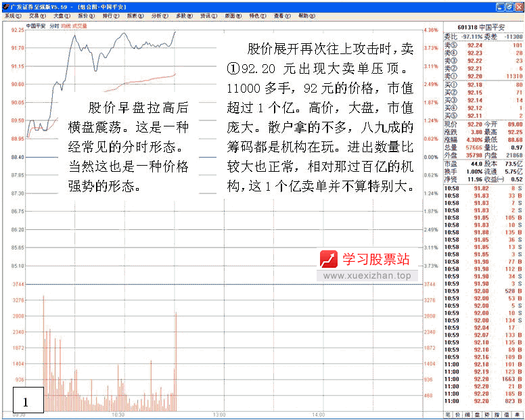This screenshot has height=420, width=525.
Task: Select the 买① 92.18 order row
Action: (484, 85)
